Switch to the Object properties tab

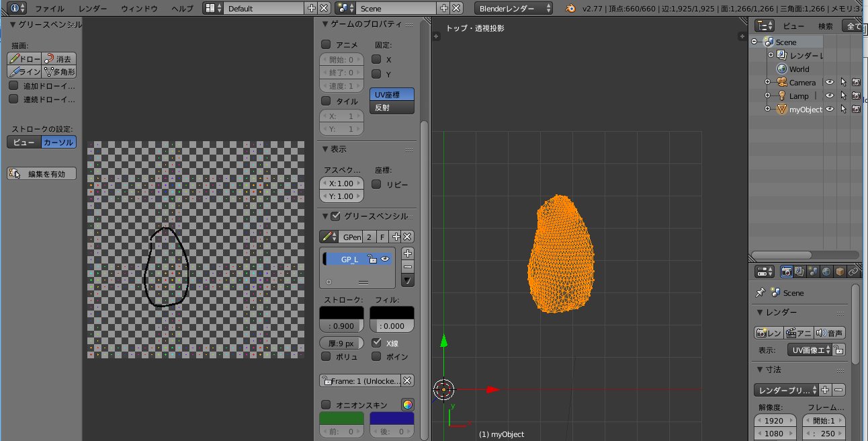(840, 272)
